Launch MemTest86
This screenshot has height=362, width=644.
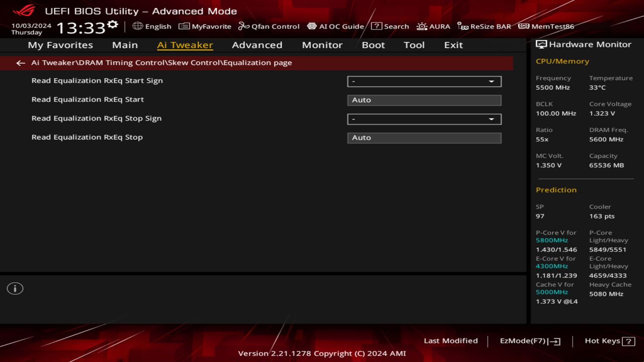546,26
